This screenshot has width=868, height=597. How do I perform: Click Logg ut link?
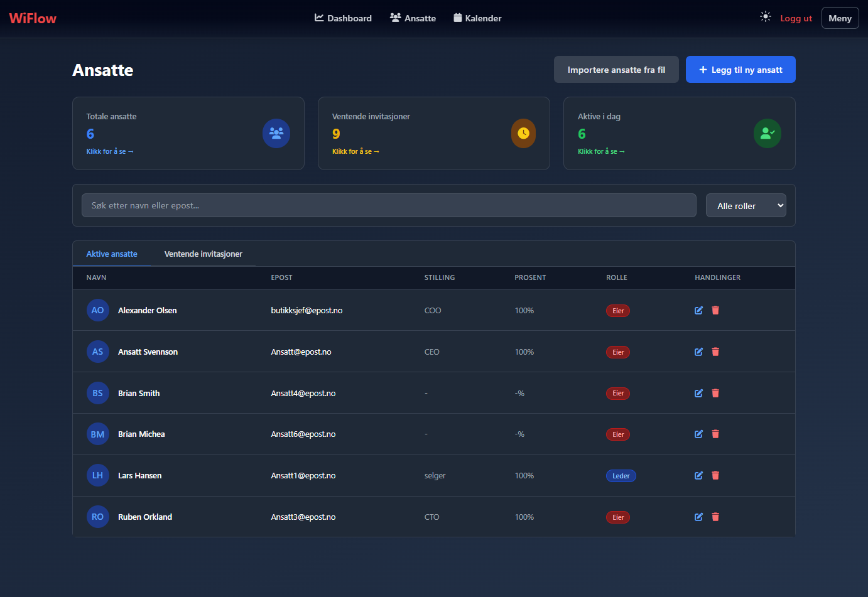click(x=796, y=18)
